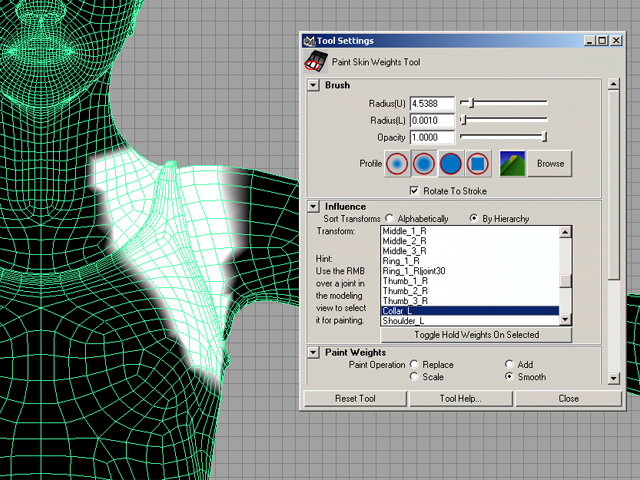Click Browse for brush profile
The image size is (640, 480).
coord(550,164)
